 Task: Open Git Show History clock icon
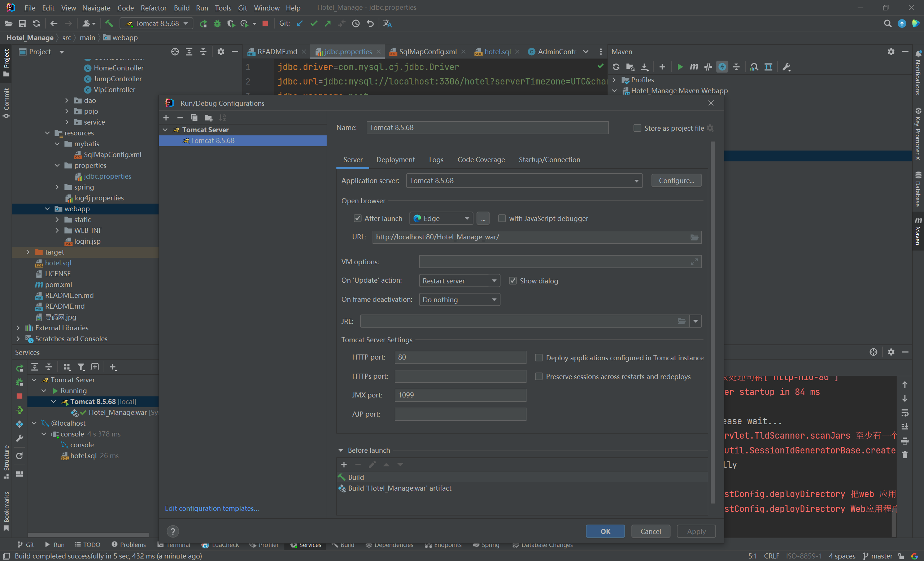click(356, 23)
